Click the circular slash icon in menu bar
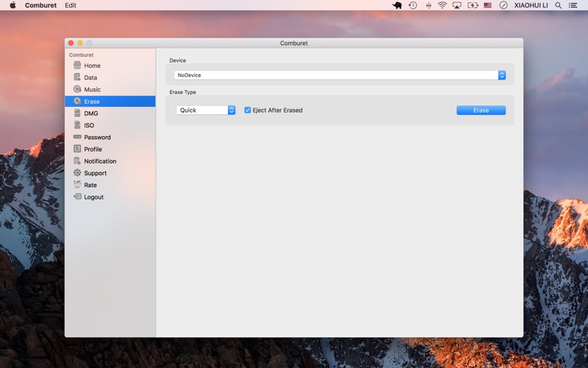Viewport: 588px width, 368px height. (x=503, y=5)
